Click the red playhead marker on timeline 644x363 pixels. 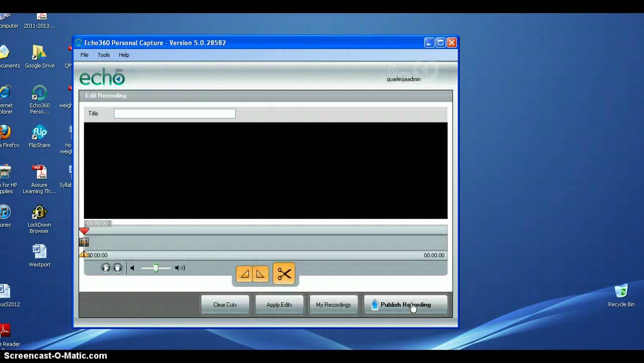click(x=84, y=231)
